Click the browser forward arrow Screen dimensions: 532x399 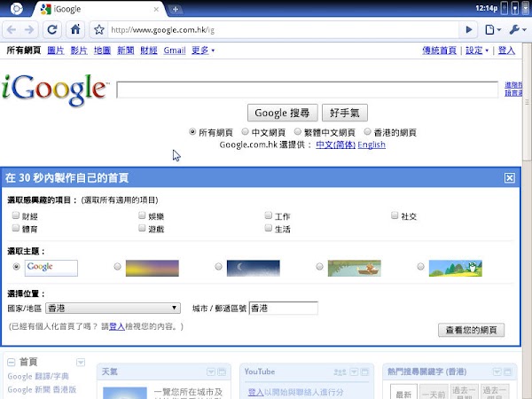[29, 30]
